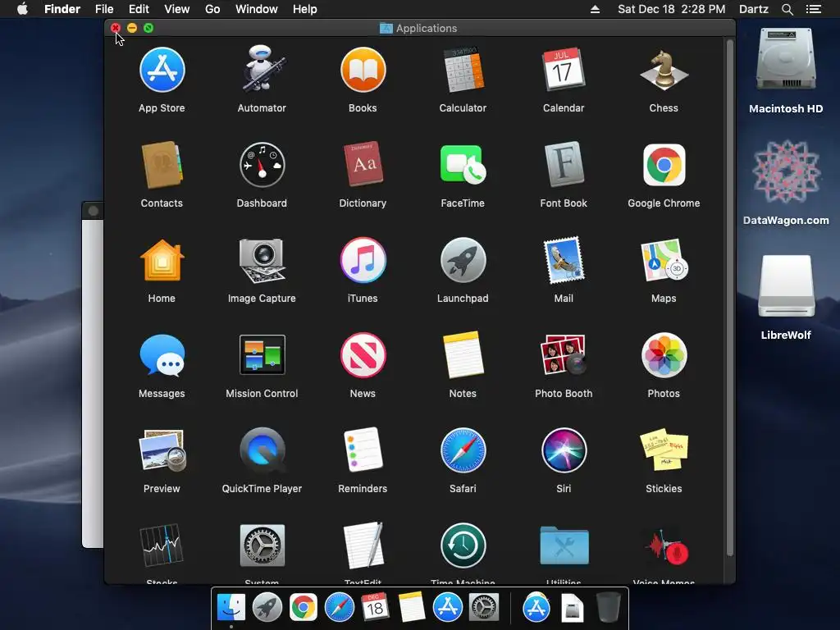Image resolution: width=840 pixels, height=630 pixels.
Task: Open Google Chrome in Applications window
Action: point(664,165)
